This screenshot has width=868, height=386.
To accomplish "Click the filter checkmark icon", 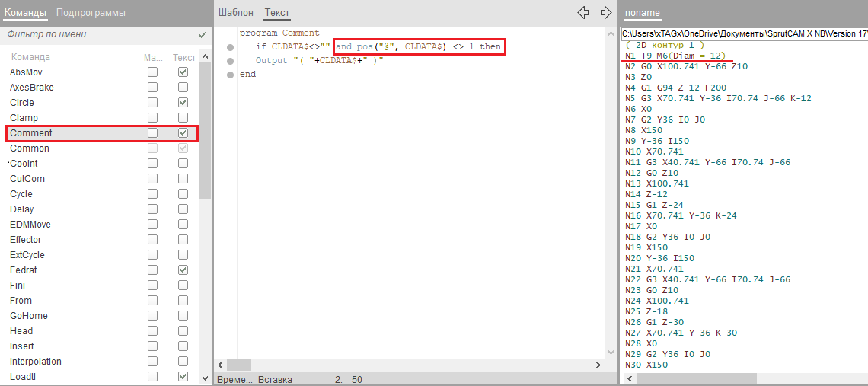I will click(202, 35).
